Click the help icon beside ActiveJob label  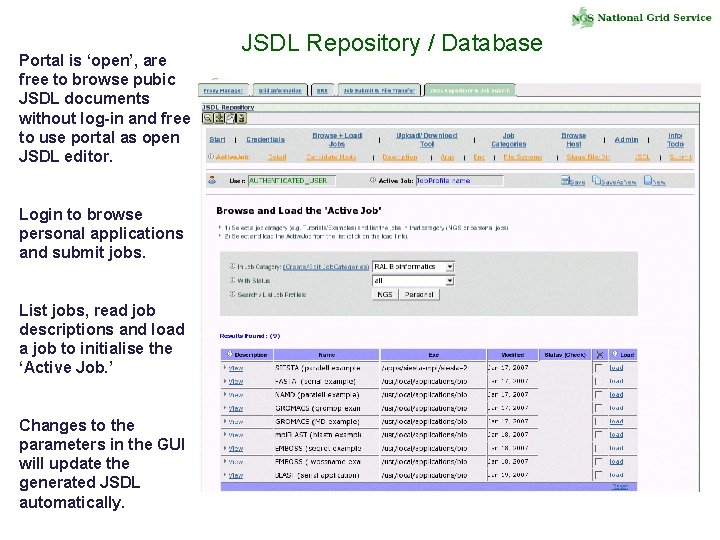211,157
